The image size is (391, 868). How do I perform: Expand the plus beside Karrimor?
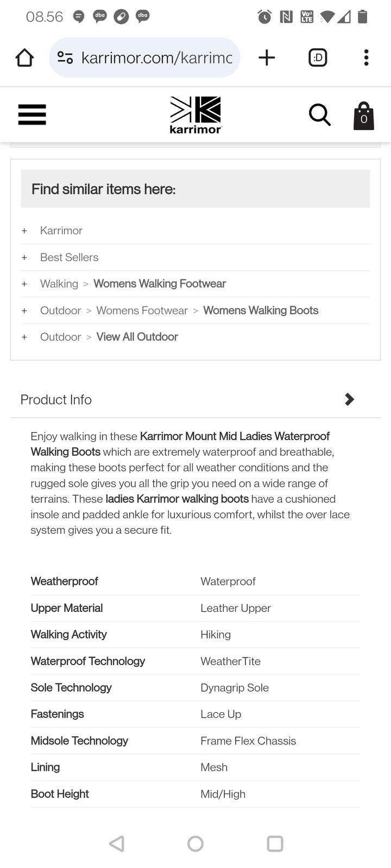tap(24, 231)
